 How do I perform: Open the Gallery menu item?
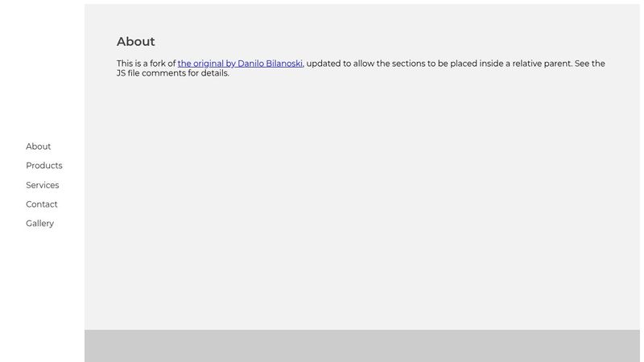pyautogui.click(x=39, y=224)
